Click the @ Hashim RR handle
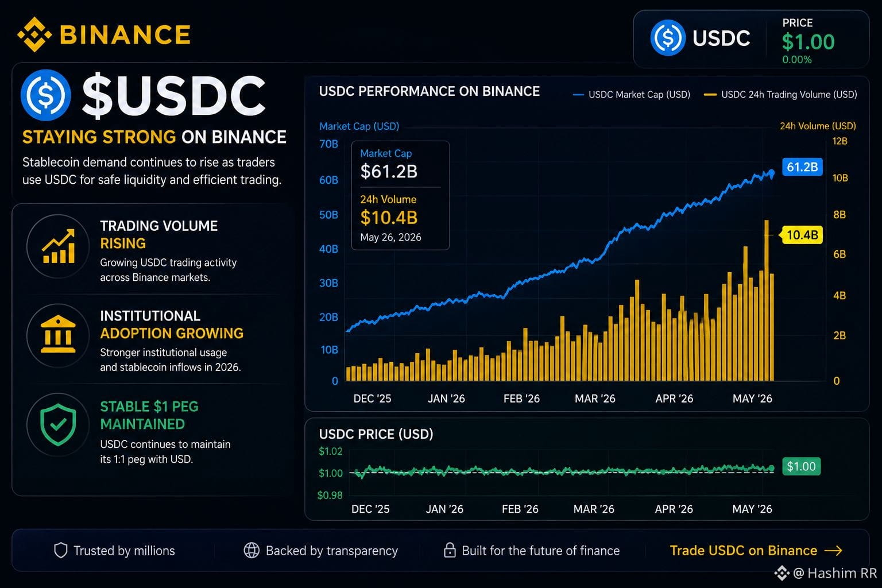Viewport: 882px width, 588px height. [835, 573]
